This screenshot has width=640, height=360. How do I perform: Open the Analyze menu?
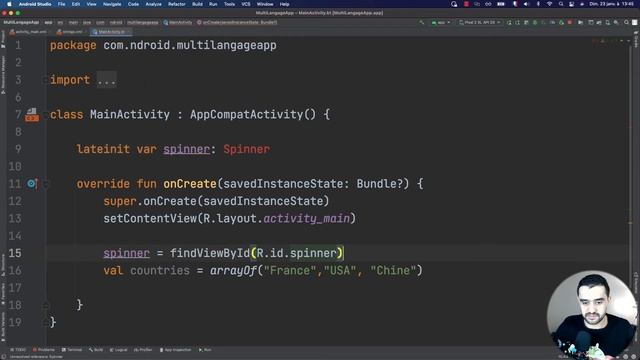[153, 4]
